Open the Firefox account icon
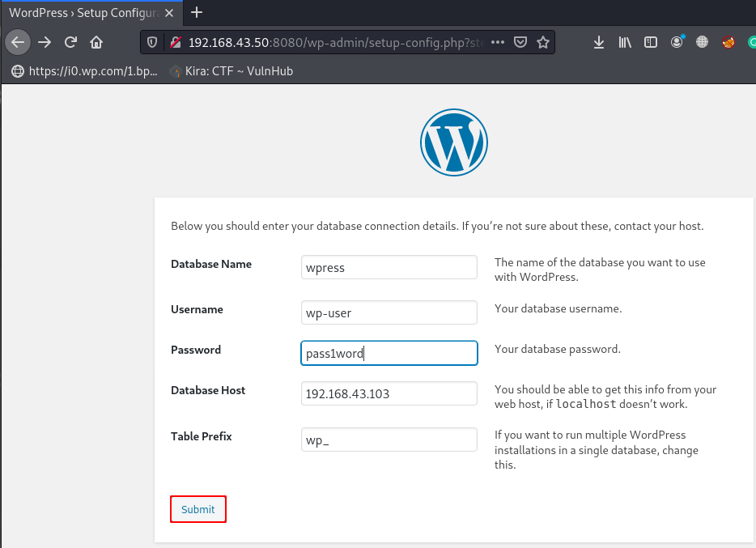This screenshot has height=548, width=756. point(677,42)
